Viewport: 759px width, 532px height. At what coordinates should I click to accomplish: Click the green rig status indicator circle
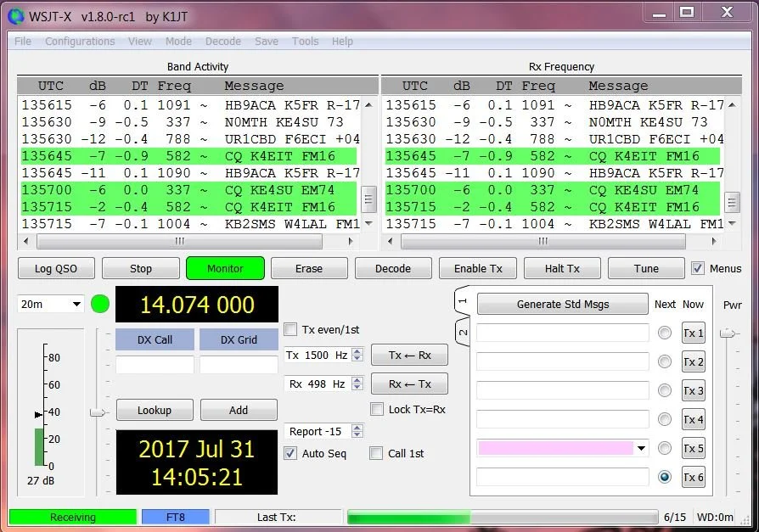[100, 305]
